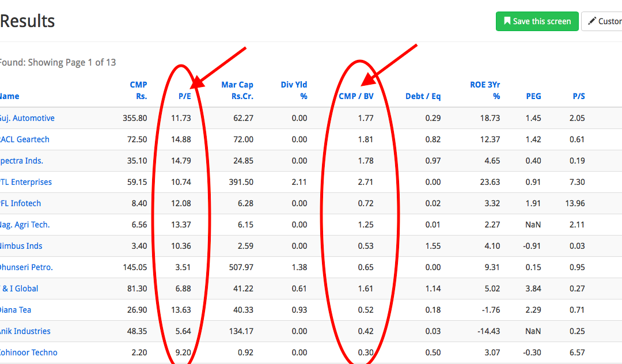Click PEG value -0.30

(x=532, y=352)
